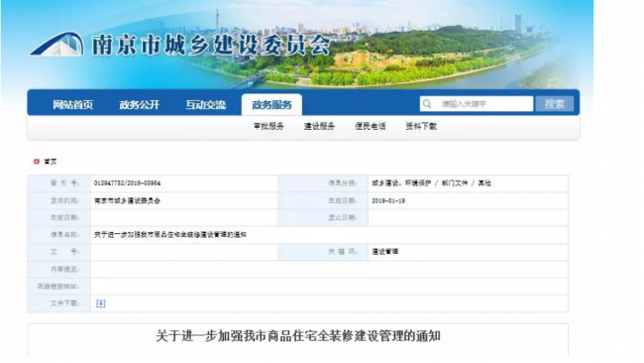Click the red icon beside 首页 breadcrumb
This screenshot has width=644, height=363.
point(36,162)
